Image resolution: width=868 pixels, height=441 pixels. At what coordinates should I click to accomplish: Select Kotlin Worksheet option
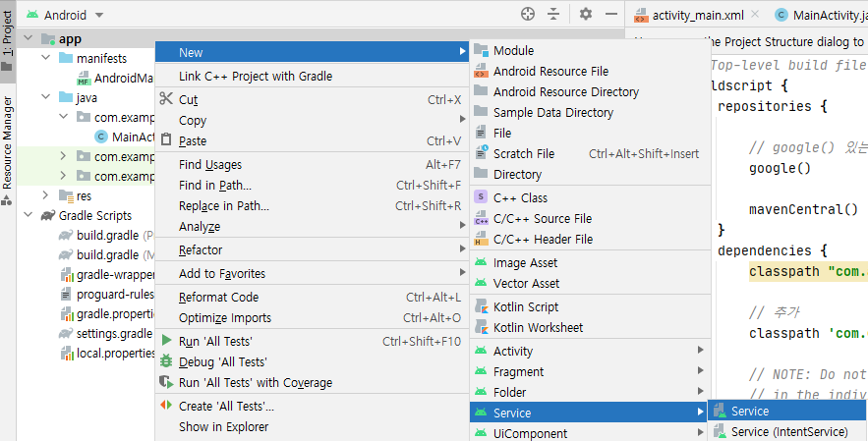(589, 328)
